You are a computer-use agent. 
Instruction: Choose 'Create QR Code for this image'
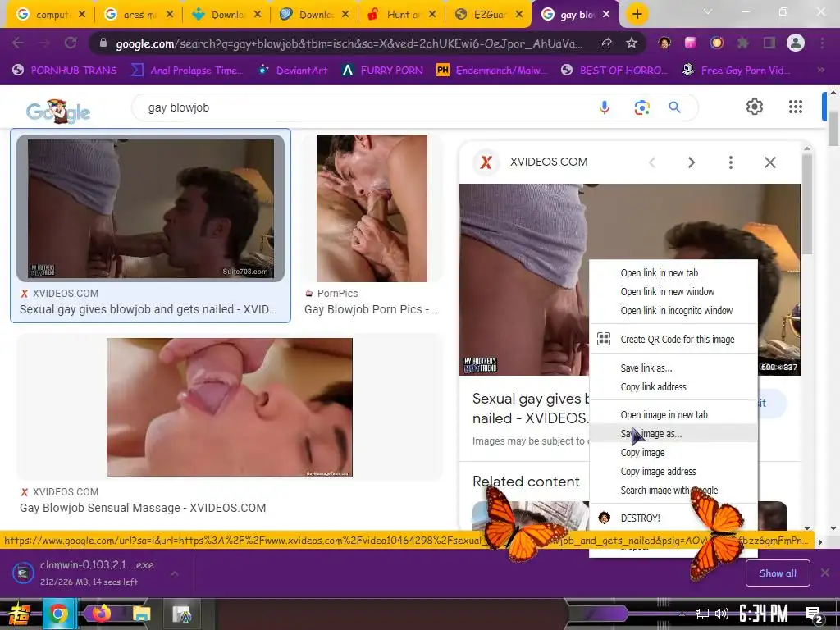[673, 339]
